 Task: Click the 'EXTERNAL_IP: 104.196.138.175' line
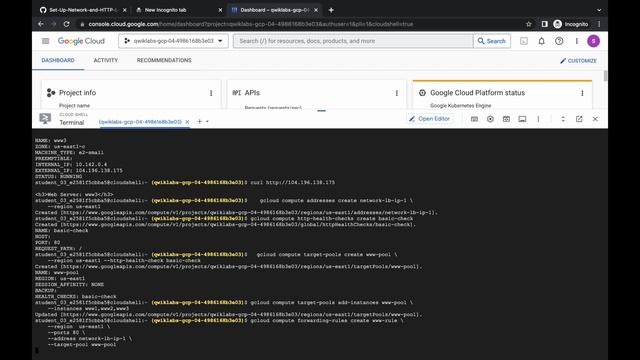pyautogui.click(x=79, y=171)
